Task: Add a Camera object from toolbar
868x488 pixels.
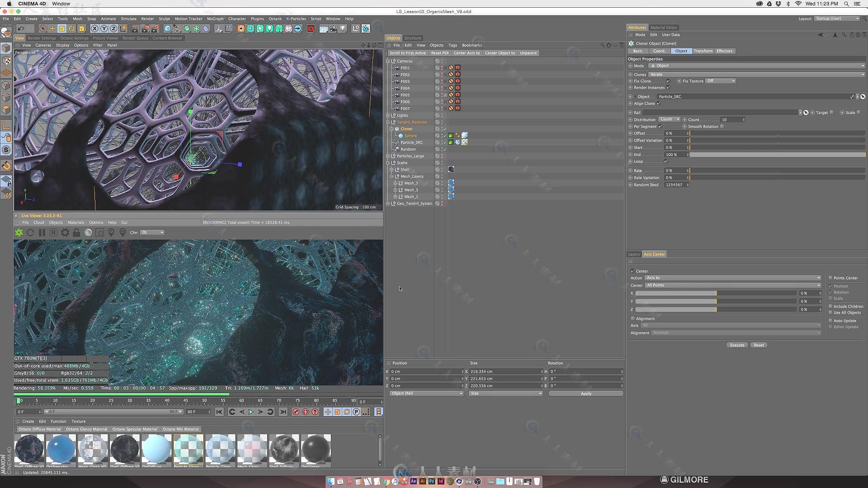Action: 333,28
